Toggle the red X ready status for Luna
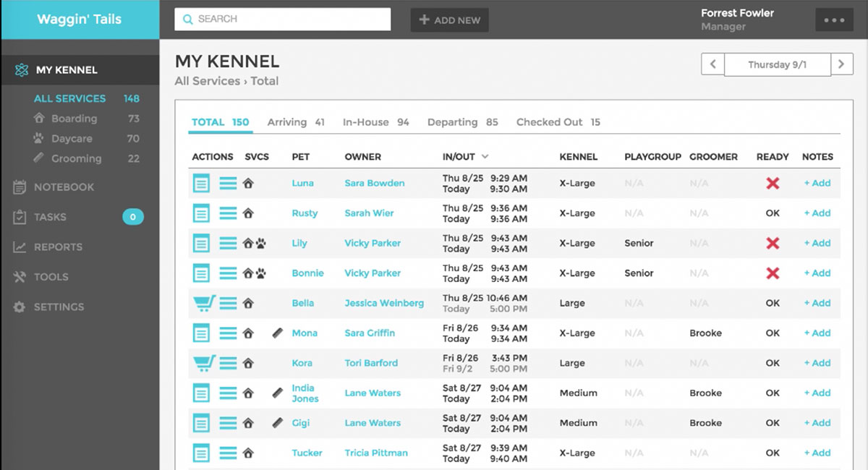Viewport: 868px width, 470px height. coord(773,184)
